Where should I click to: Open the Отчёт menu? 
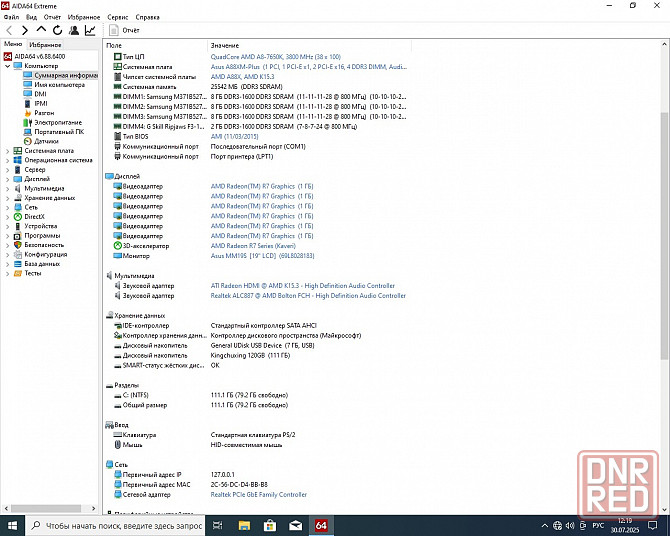pos(52,17)
